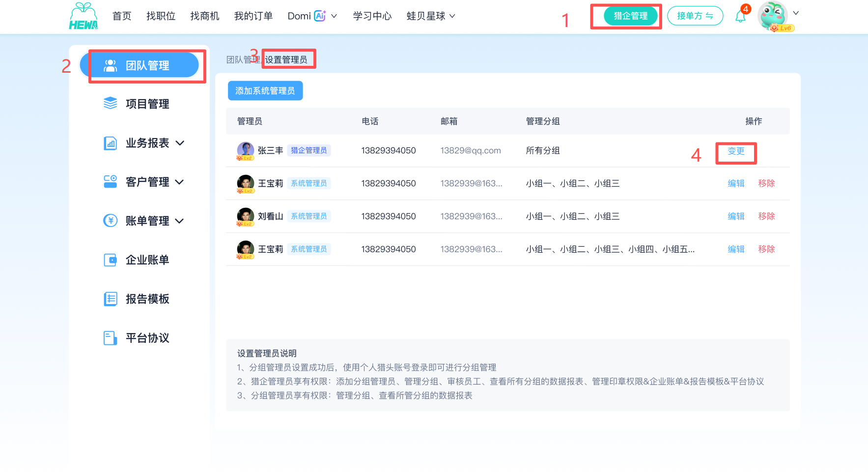The height and width of the screenshot is (476, 868).
Task: Open 学习中心 in the navigation bar
Action: point(372,16)
